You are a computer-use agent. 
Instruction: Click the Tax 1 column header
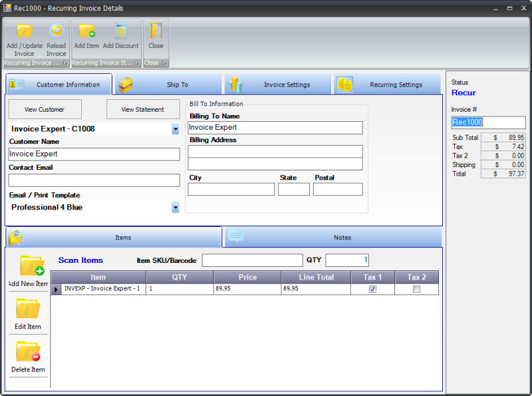372,277
